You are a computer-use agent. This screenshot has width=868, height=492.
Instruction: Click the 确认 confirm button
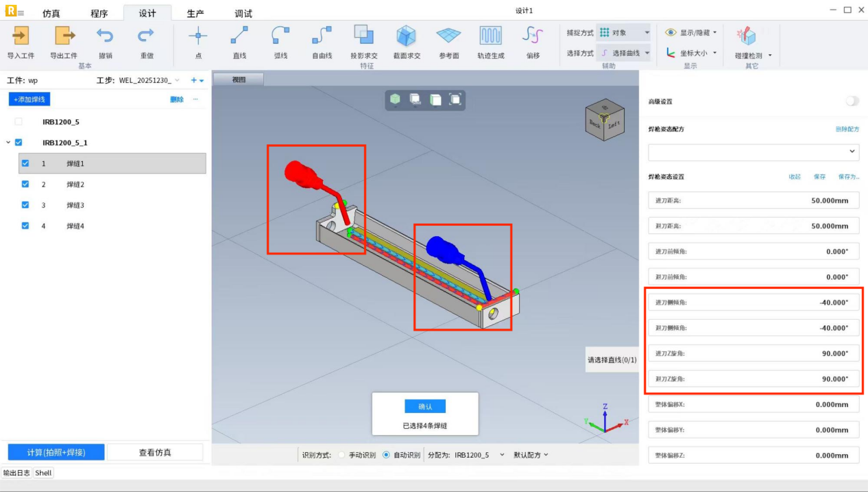point(425,406)
